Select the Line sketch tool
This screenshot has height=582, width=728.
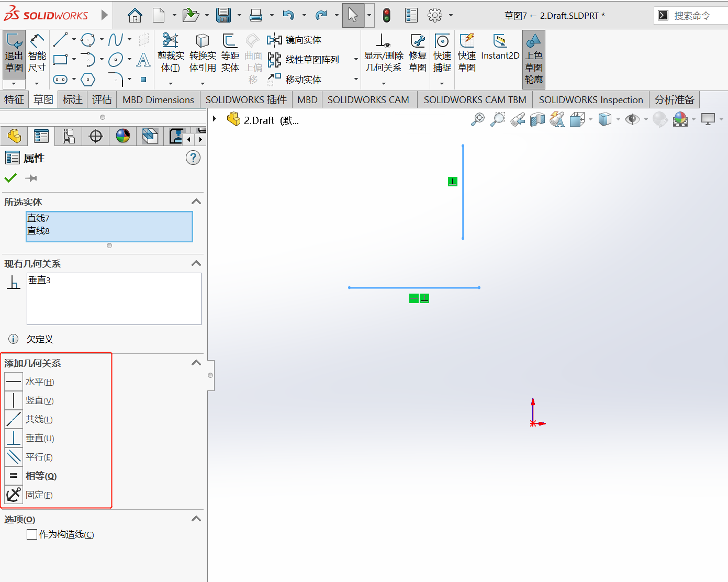pyautogui.click(x=60, y=39)
